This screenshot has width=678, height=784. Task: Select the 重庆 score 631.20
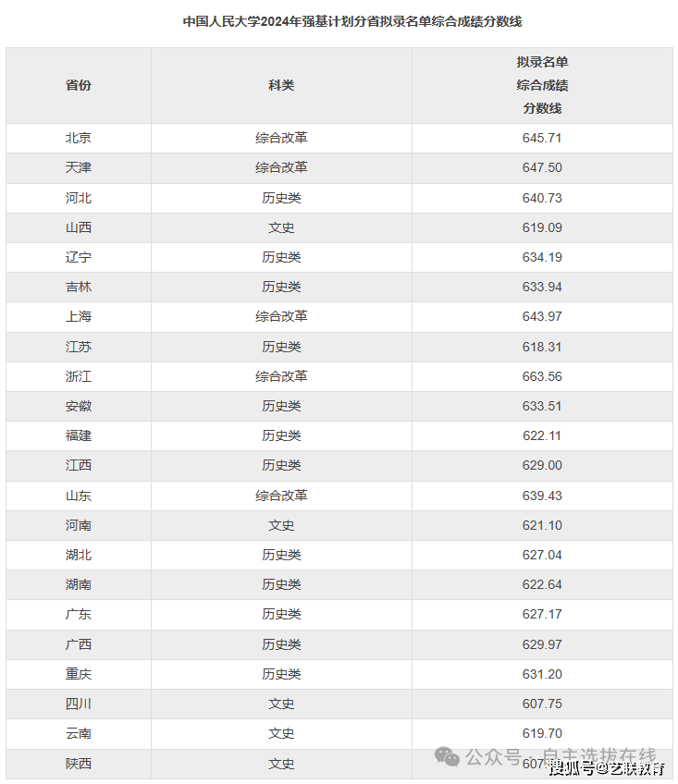point(542,674)
